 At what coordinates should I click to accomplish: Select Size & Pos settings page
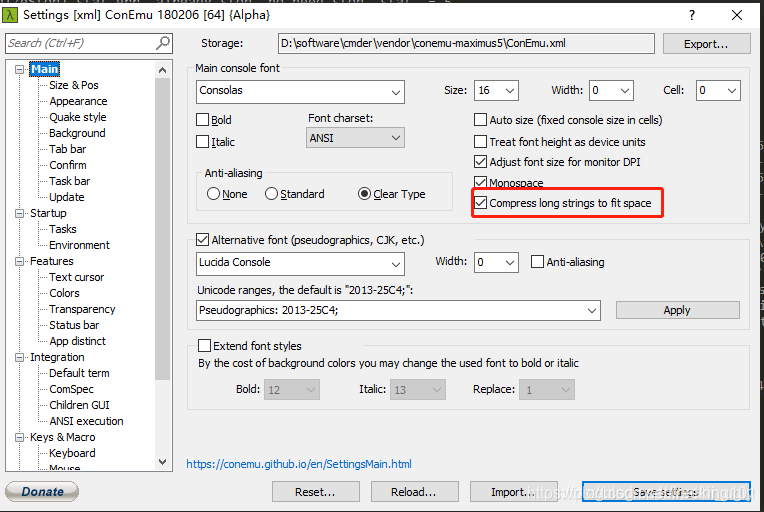[x=74, y=85]
